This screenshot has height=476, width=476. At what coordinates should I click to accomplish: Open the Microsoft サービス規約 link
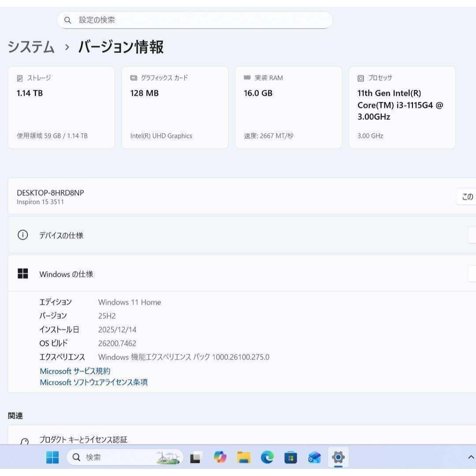click(x=74, y=371)
